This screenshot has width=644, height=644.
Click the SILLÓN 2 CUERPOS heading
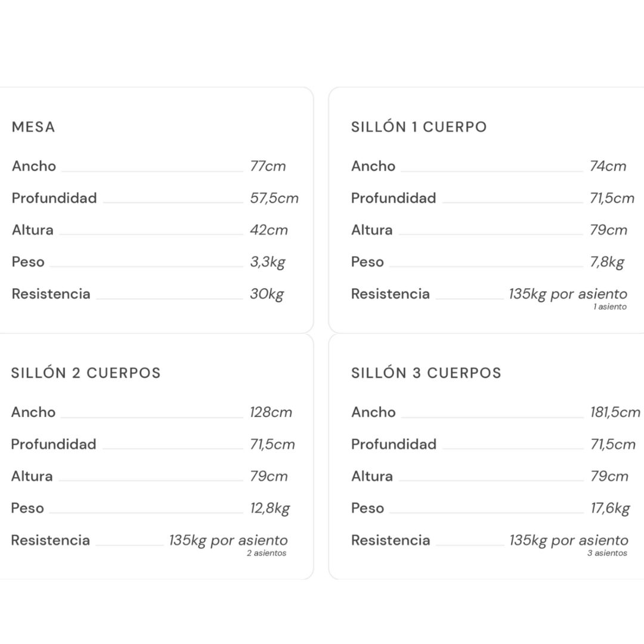pos(86,373)
